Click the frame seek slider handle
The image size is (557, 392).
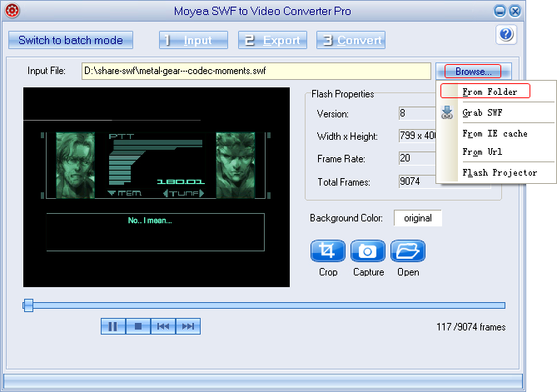coord(28,305)
